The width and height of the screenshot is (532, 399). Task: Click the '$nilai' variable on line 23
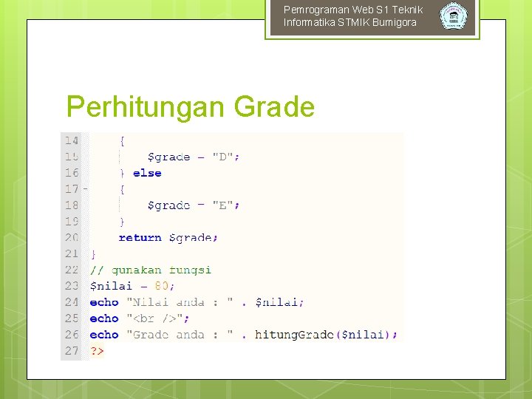tap(111, 287)
